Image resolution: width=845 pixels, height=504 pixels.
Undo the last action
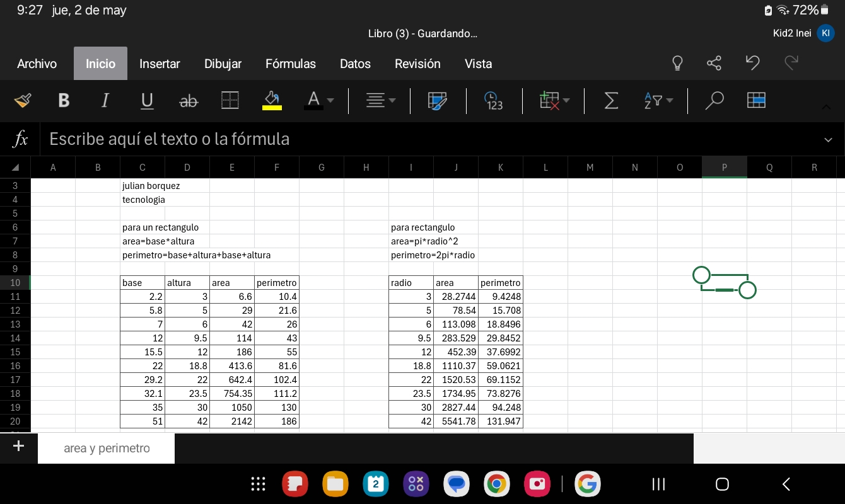click(x=752, y=63)
